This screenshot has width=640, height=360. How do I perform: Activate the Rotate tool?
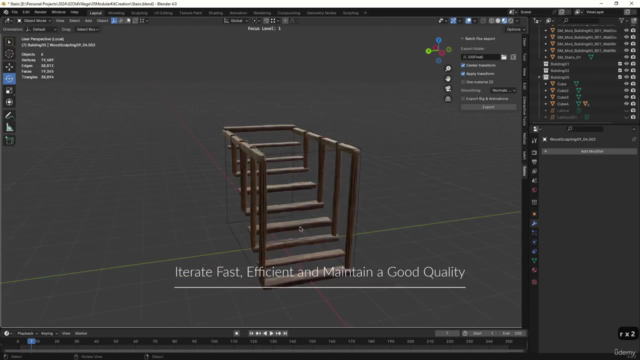(x=9, y=78)
